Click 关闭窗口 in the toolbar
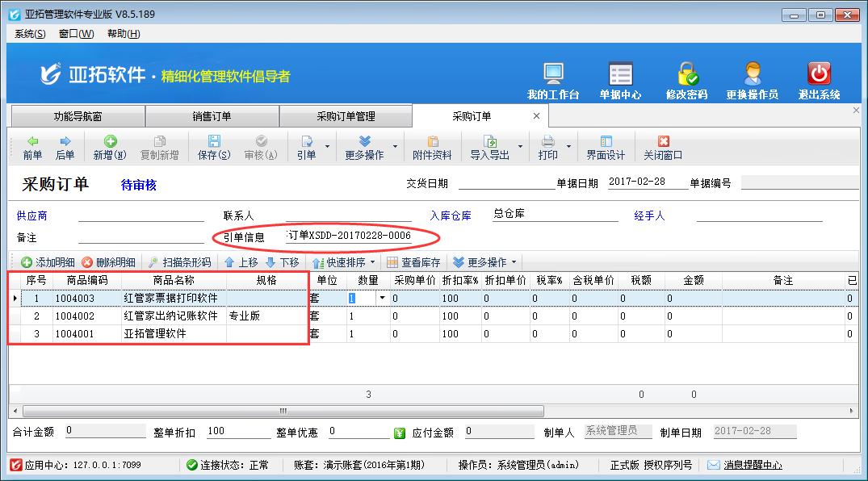 (663, 148)
